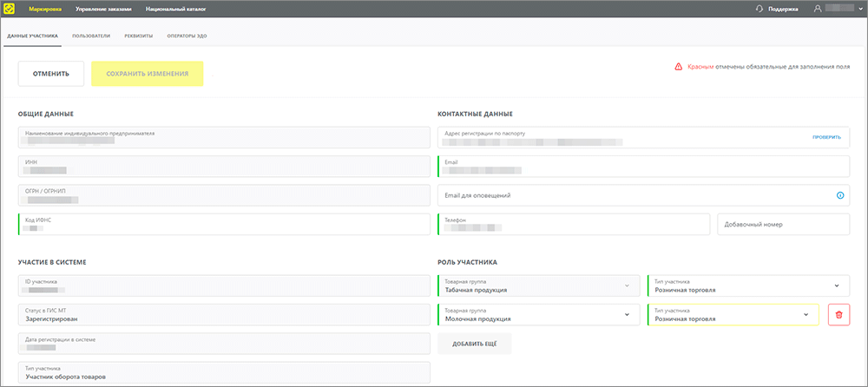Click the Общие данные heading

pyautogui.click(x=46, y=114)
